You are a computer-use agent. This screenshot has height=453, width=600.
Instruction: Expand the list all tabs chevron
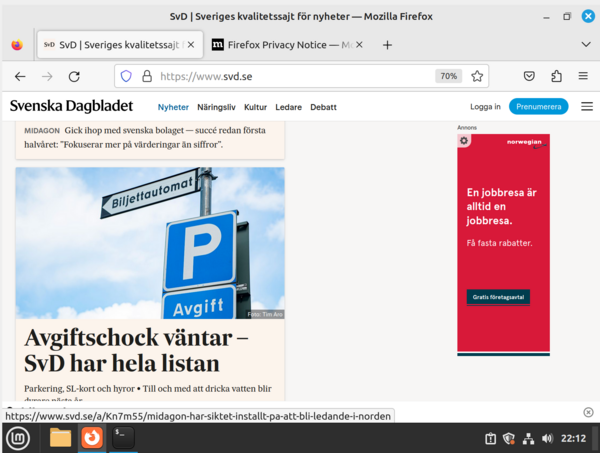point(585,44)
